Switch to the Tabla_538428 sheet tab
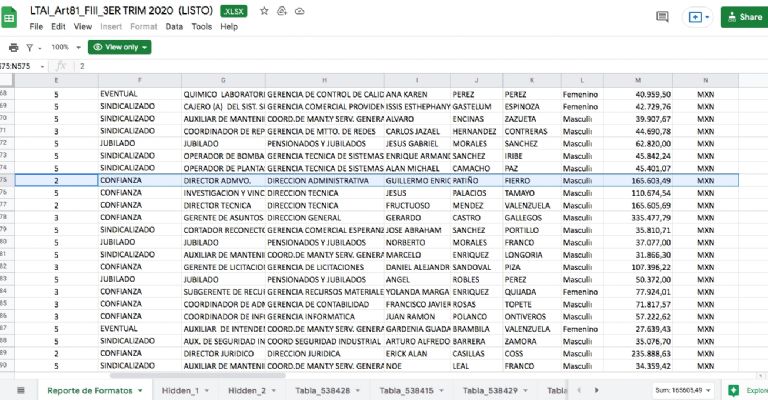This screenshot has height=400, width=768. click(322, 389)
